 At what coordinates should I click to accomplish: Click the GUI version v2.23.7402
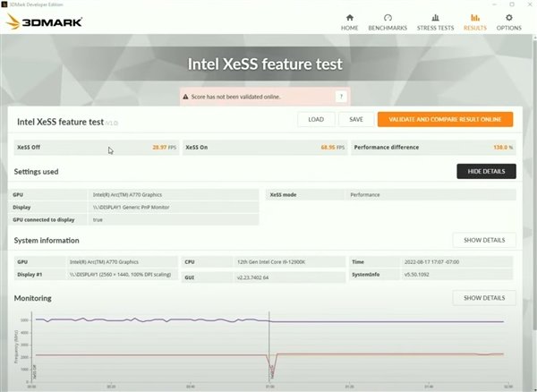point(252,277)
